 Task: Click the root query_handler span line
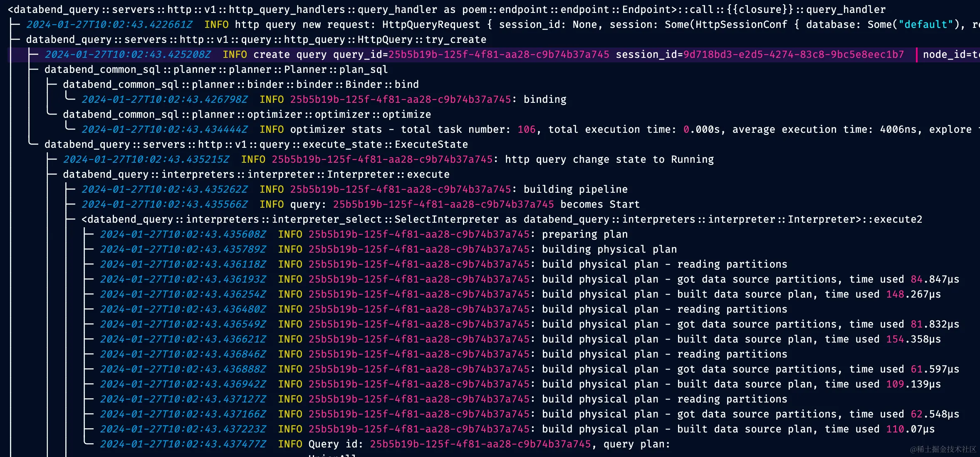(446, 9)
